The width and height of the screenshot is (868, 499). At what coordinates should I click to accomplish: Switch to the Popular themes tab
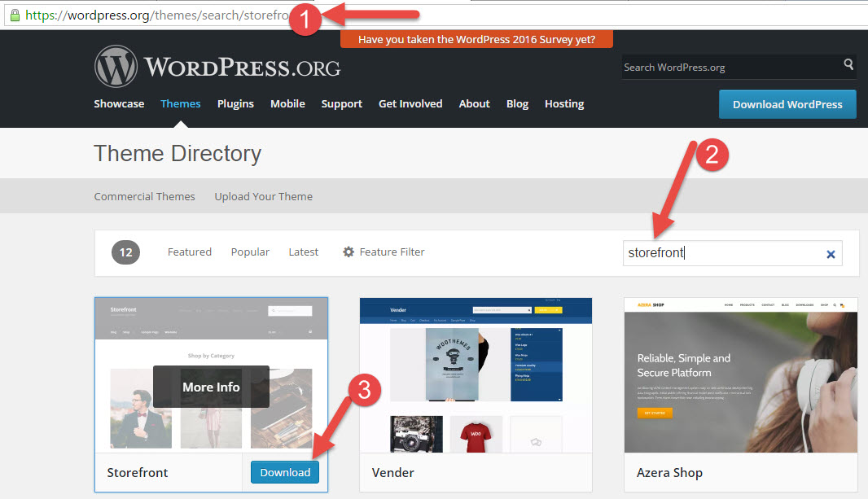(x=250, y=252)
